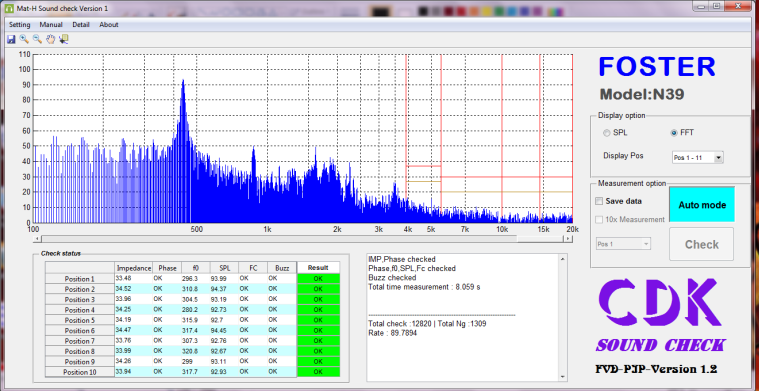Image resolution: width=759 pixels, height=391 pixels.
Task: Select the Position 1 row header
Action: pyautogui.click(x=80, y=279)
